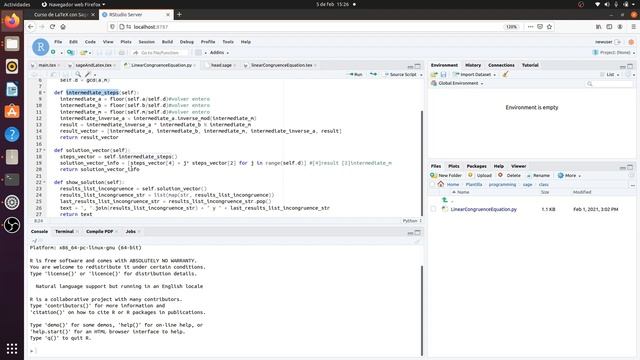Click the Home folder icon in Files breadcrumb
The image size is (640, 360).
[440, 184]
